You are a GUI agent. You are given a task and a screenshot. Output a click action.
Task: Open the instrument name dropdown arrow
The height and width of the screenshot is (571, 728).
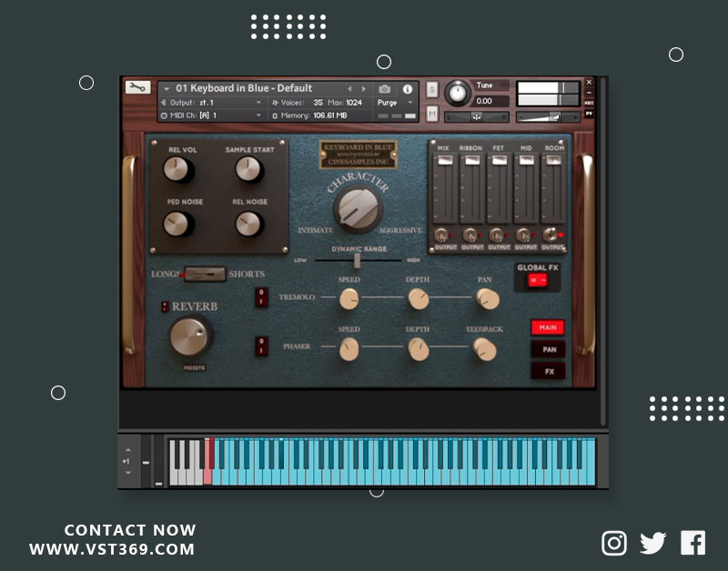click(x=167, y=89)
